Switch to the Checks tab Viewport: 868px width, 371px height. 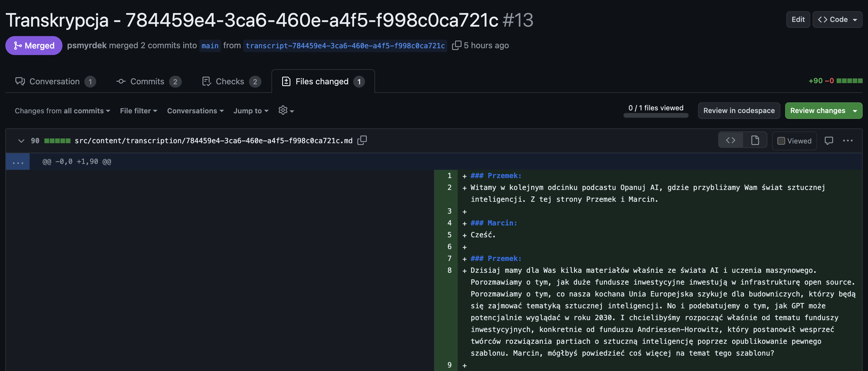click(231, 81)
